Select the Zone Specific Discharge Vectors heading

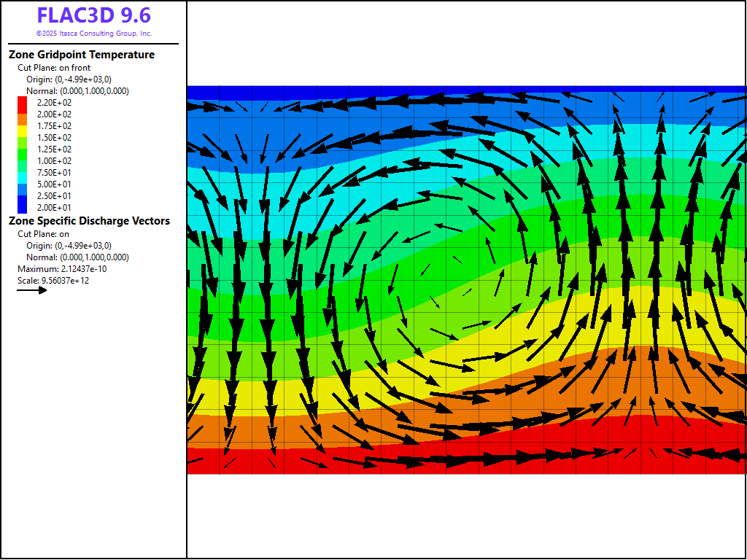89,221
